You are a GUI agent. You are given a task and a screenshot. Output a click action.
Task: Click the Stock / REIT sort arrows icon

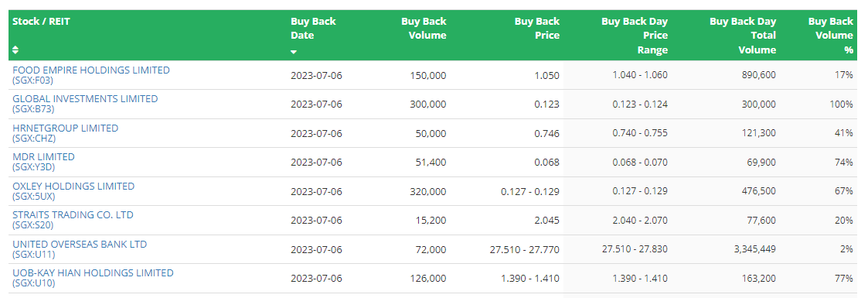pyautogui.click(x=15, y=50)
